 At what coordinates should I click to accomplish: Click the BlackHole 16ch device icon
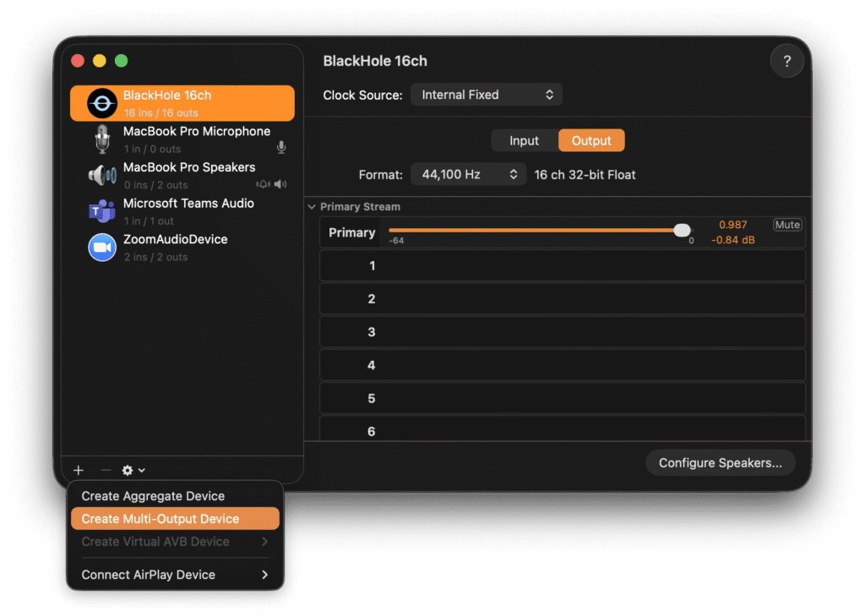click(102, 103)
